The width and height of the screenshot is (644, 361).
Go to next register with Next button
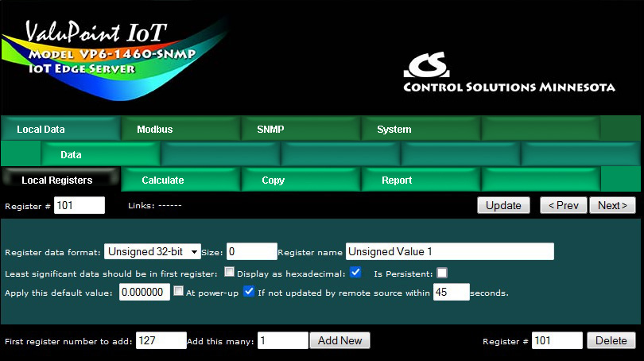pos(612,205)
